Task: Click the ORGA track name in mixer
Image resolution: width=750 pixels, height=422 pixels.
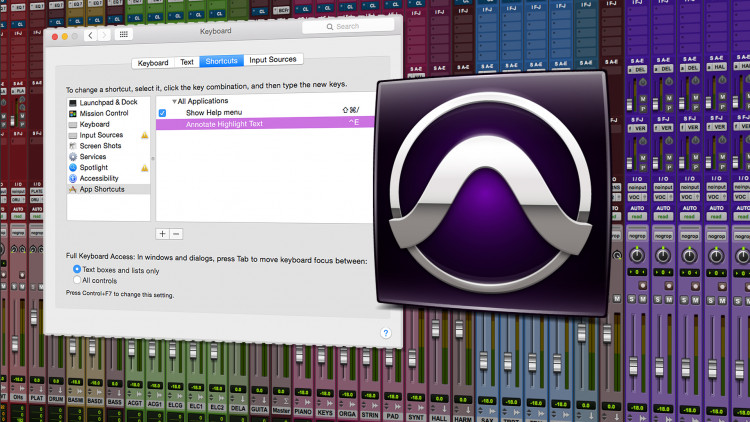Action: pyautogui.click(x=347, y=414)
